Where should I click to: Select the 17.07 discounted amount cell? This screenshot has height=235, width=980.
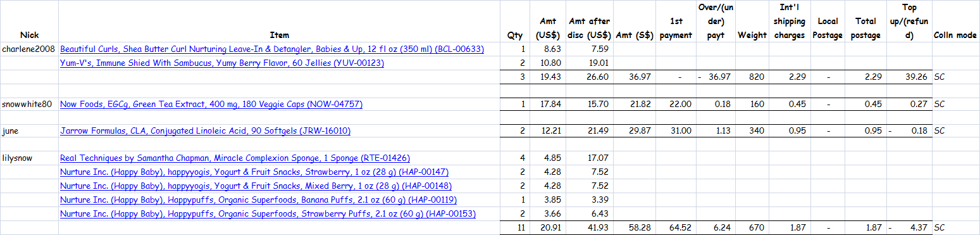point(590,158)
